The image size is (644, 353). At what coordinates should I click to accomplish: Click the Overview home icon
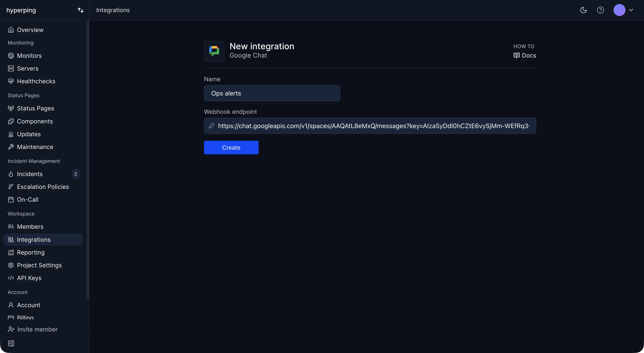11,30
